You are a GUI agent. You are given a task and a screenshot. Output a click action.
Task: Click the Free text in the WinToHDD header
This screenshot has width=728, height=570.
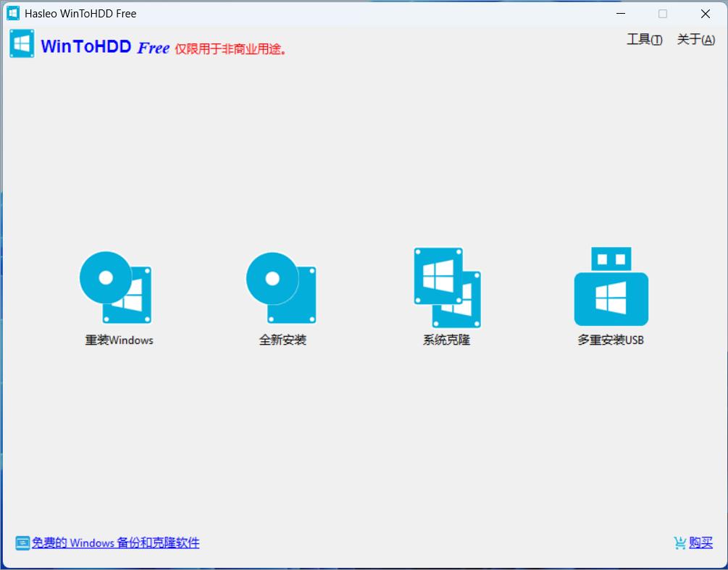click(x=153, y=47)
